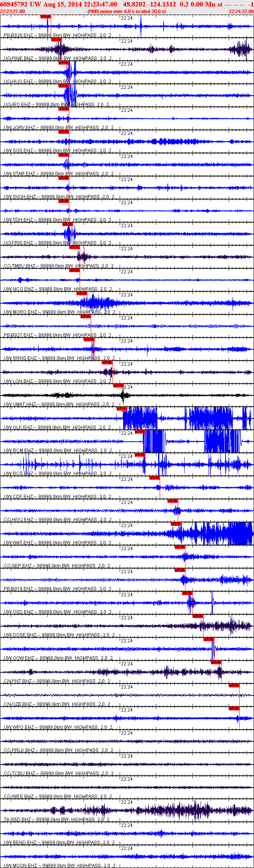Click the UO.FRIS.EHZ station label

point(58,243)
